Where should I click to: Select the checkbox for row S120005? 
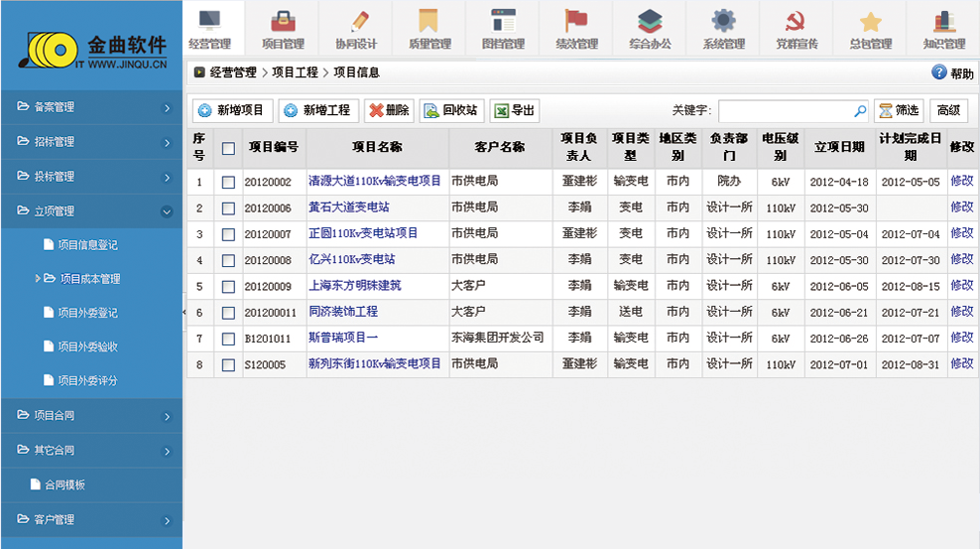pos(228,364)
